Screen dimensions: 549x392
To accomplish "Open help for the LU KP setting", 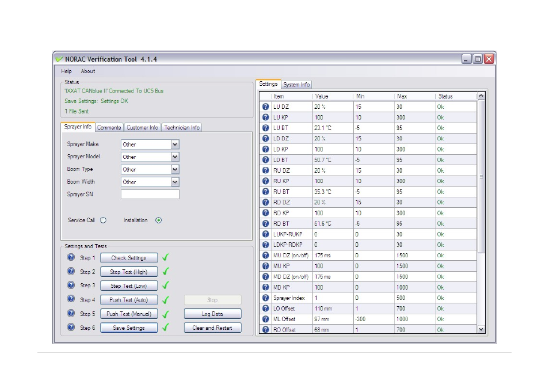I will [x=266, y=117].
